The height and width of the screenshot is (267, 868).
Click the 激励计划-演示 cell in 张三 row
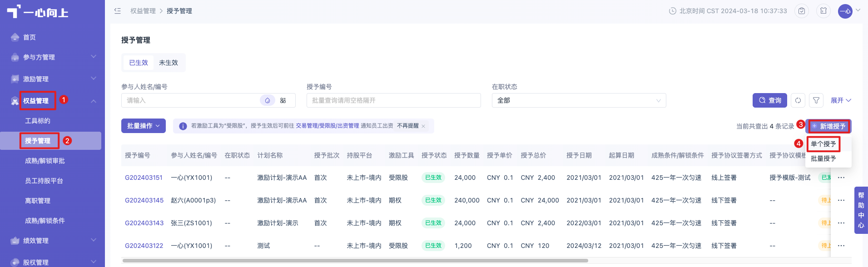(278, 223)
